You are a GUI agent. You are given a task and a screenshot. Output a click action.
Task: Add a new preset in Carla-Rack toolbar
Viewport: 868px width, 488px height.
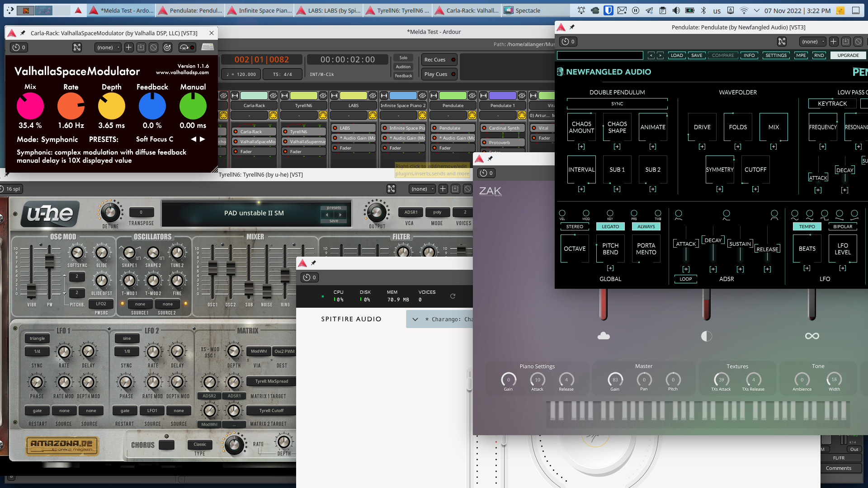pyautogui.click(x=129, y=47)
